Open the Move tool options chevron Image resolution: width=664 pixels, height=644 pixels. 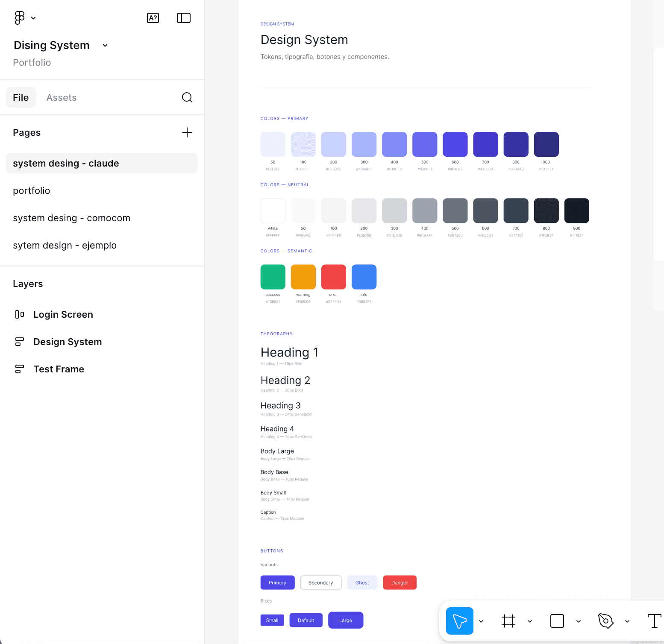point(481,621)
